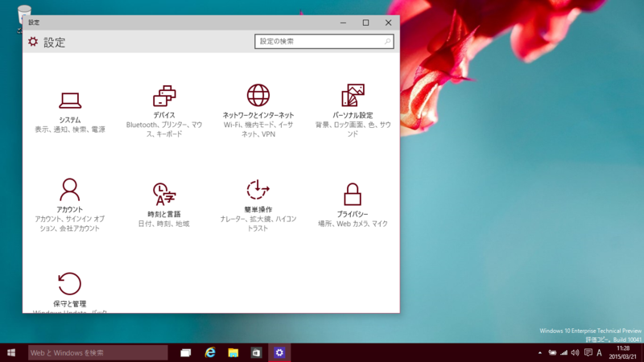Screen dimensions: 644x362
Task: Open the 保守と管理 update icon
Action: click(x=70, y=284)
